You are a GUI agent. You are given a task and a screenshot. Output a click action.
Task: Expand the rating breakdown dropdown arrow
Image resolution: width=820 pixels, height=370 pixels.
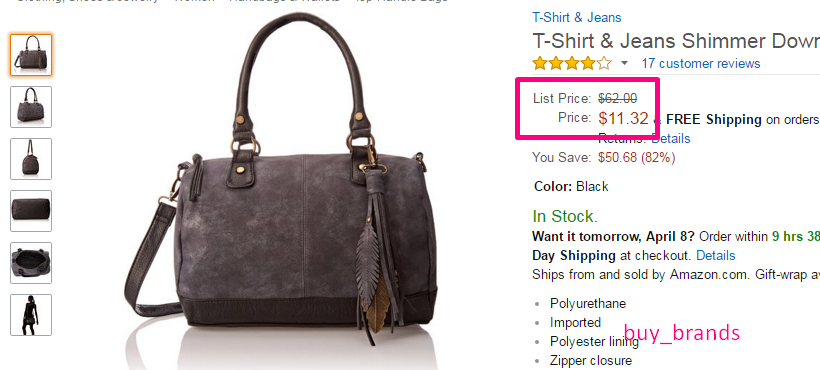624,64
